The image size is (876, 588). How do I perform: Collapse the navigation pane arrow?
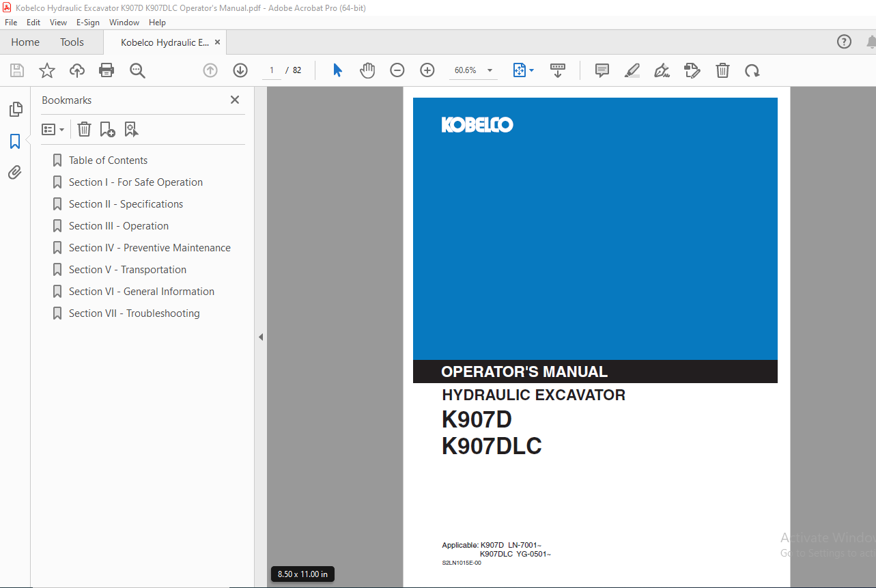(261, 337)
